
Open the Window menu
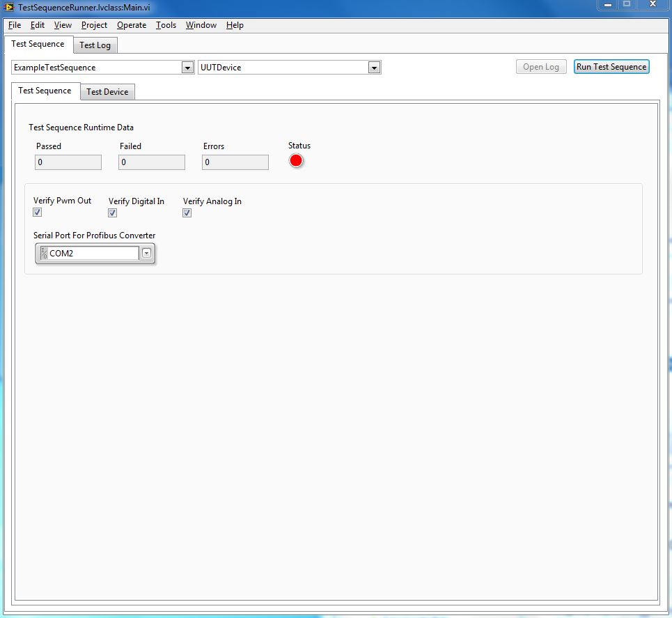pos(201,25)
